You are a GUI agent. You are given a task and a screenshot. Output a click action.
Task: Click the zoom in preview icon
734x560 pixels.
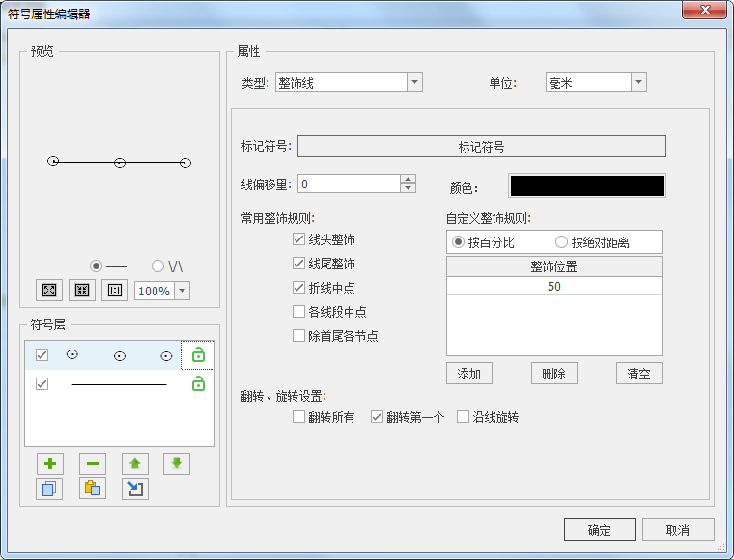(x=48, y=291)
